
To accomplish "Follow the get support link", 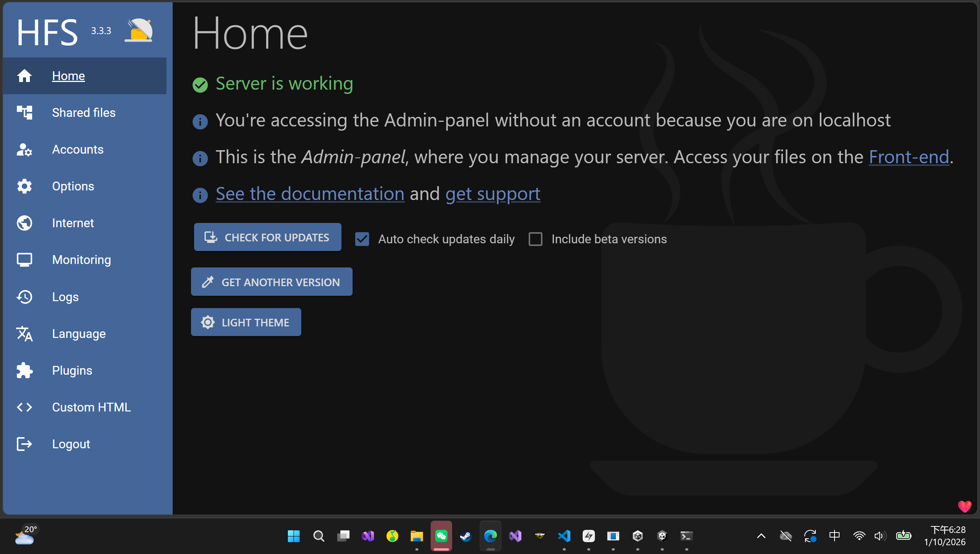I will tap(493, 194).
